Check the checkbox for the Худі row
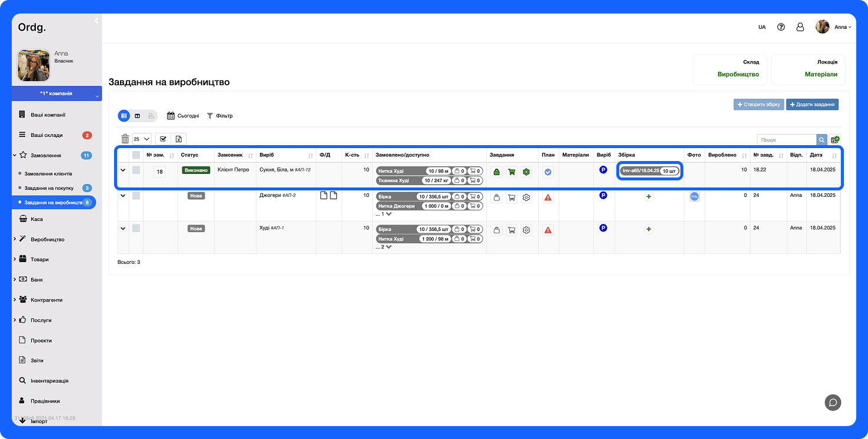The image size is (868, 439). (x=136, y=228)
